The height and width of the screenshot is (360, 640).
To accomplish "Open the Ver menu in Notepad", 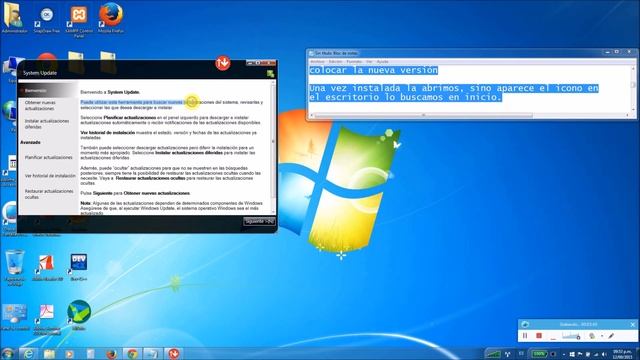I will (x=369, y=62).
